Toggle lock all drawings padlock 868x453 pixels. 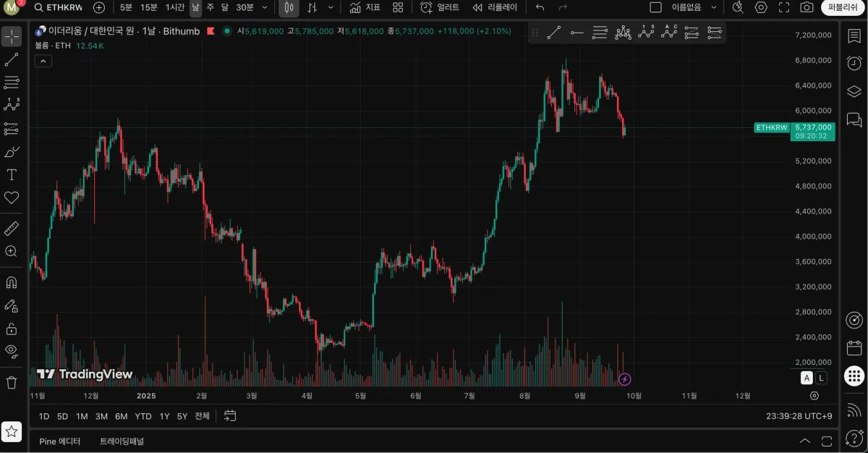point(12,329)
